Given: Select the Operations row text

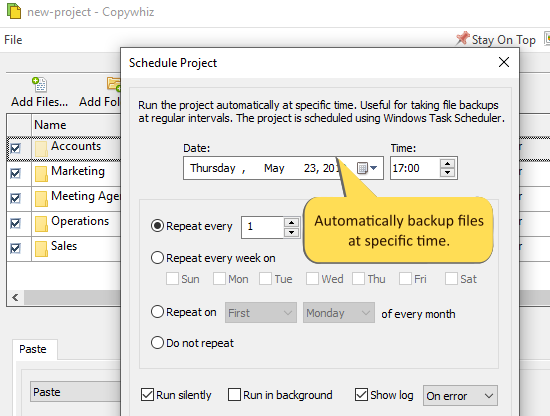Looking at the screenshot, I should [80, 221].
